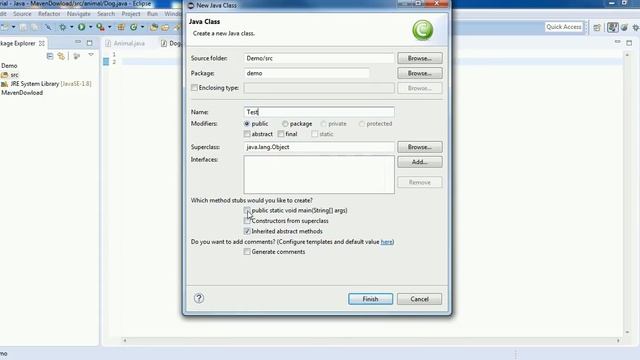Maximize the editor area
This screenshot has height=360, width=640.
629,42
